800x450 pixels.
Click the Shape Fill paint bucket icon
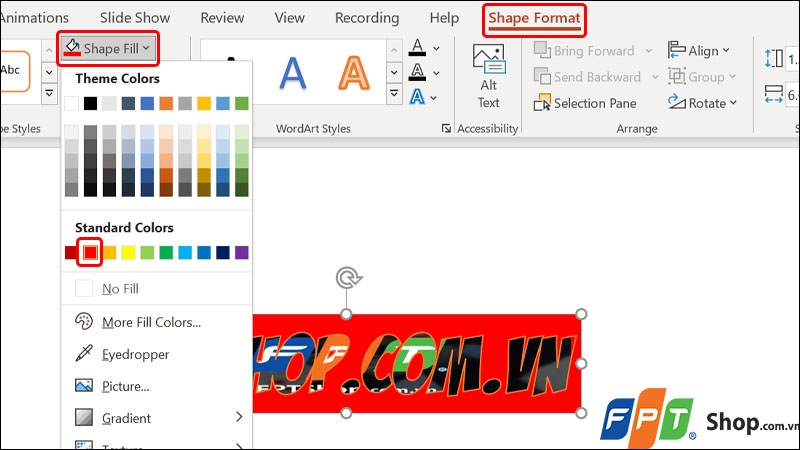coord(72,47)
